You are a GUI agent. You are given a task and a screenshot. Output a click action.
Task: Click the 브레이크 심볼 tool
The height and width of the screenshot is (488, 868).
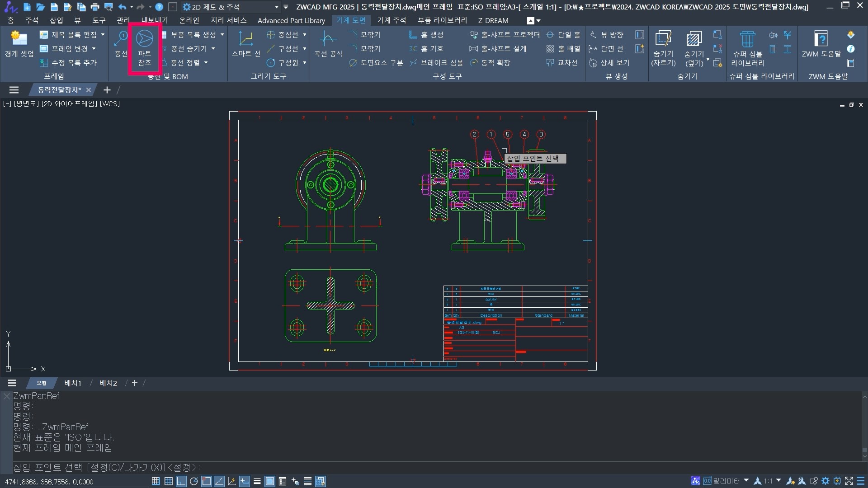point(437,63)
